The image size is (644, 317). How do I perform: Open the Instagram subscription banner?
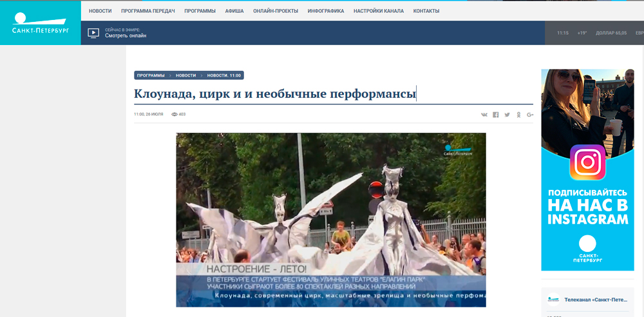pos(587,169)
